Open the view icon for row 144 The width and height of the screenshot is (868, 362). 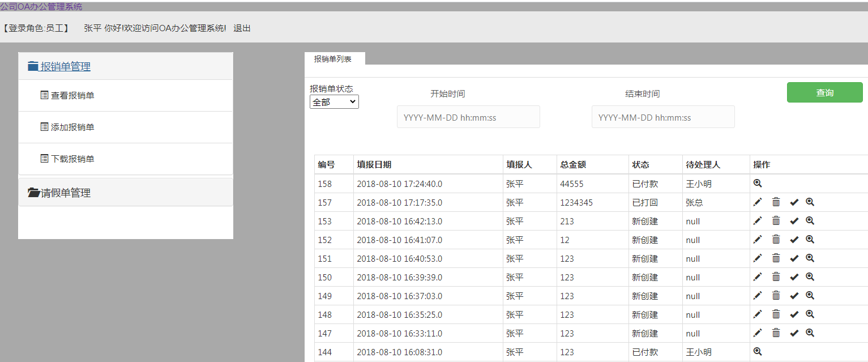pos(758,351)
